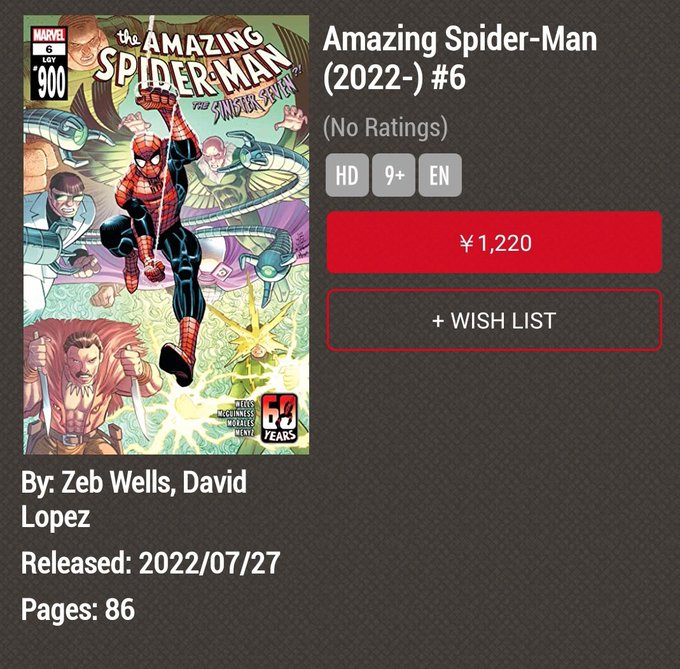Add this issue to the wish list

coord(494,320)
